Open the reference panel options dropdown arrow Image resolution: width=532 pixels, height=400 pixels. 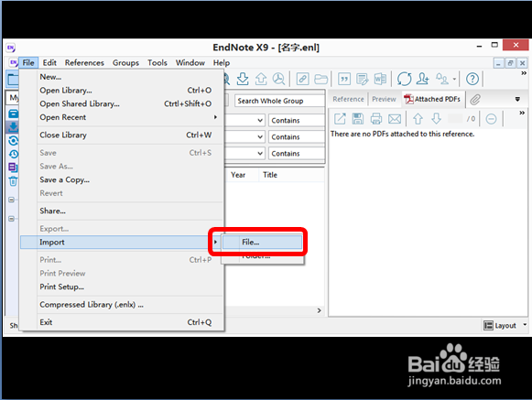pos(517,100)
